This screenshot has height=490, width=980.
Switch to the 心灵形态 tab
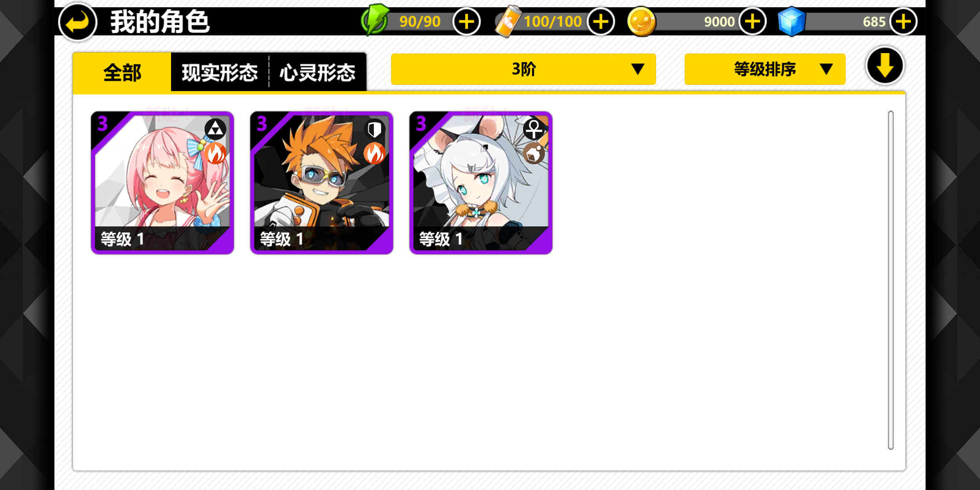click(318, 73)
